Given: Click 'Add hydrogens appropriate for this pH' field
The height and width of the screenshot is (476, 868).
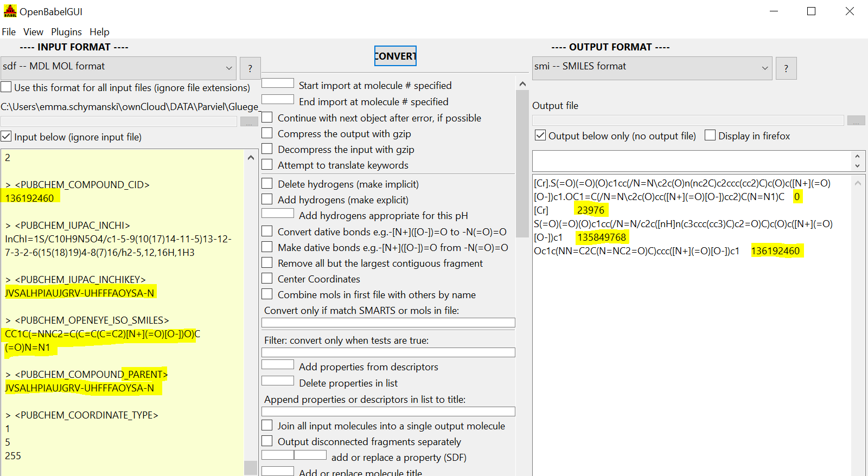Looking at the screenshot, I should [278, 213].
